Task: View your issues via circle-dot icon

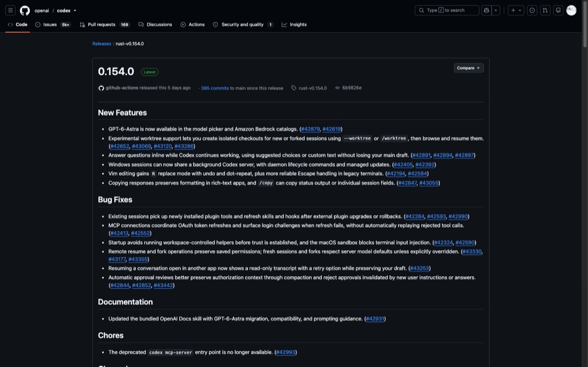Action: 531,10
